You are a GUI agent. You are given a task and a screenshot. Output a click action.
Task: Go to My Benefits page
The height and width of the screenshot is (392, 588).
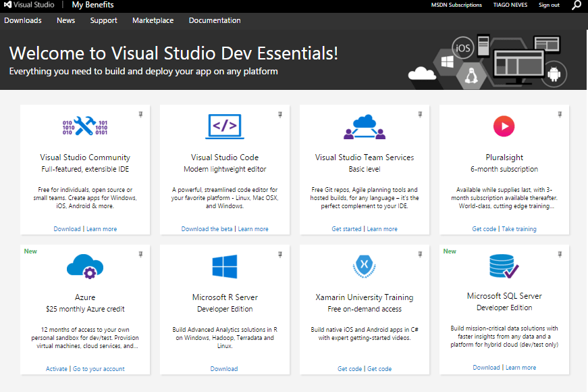92,5
